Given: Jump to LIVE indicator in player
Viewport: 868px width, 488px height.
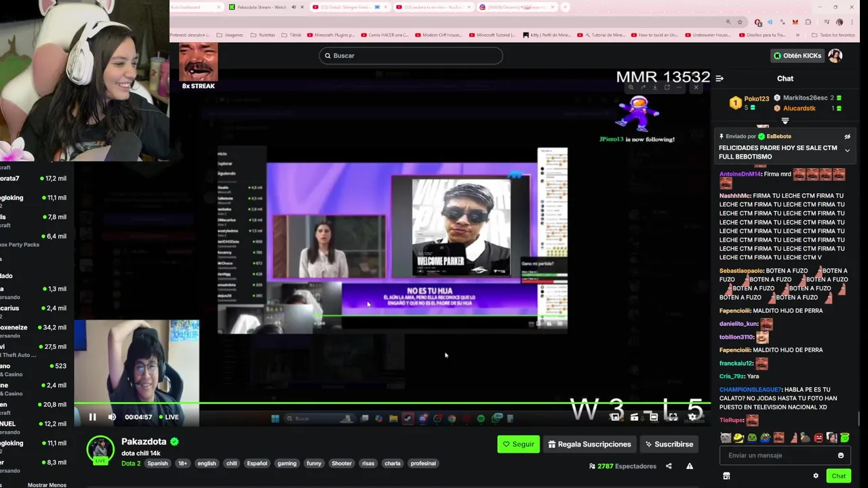Looking at the screenshot, I should pos(168,417).
